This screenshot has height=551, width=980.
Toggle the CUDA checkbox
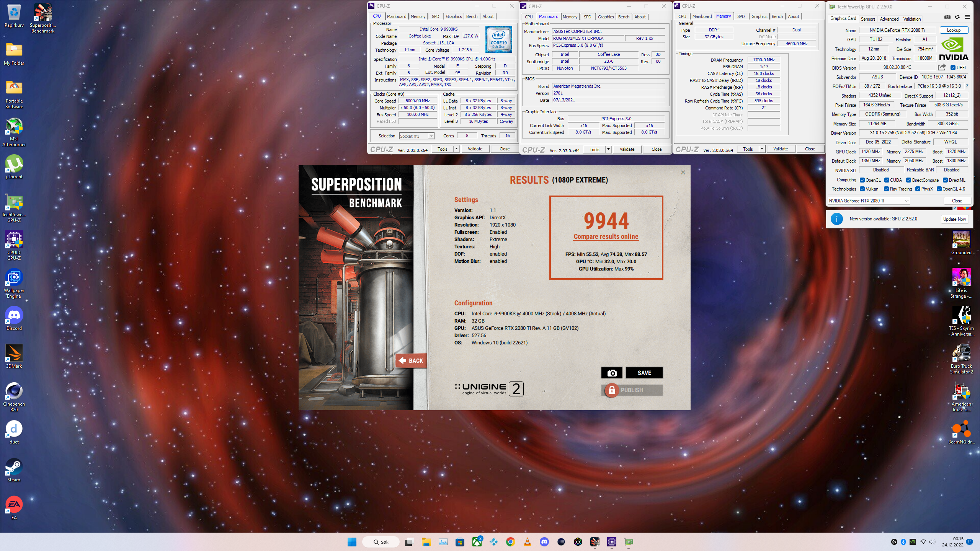(887, 180)
